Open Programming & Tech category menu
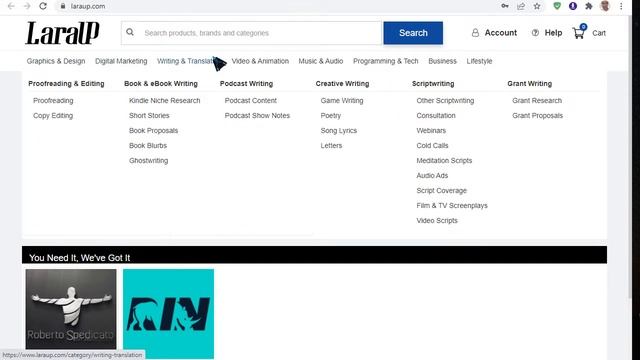The image size is (640, 360). [x=385, y=61]
